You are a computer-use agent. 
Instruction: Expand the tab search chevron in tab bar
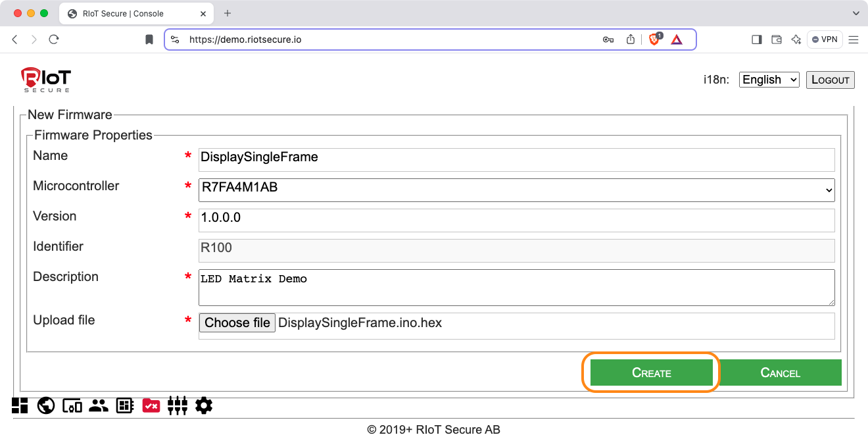[856, 13]
